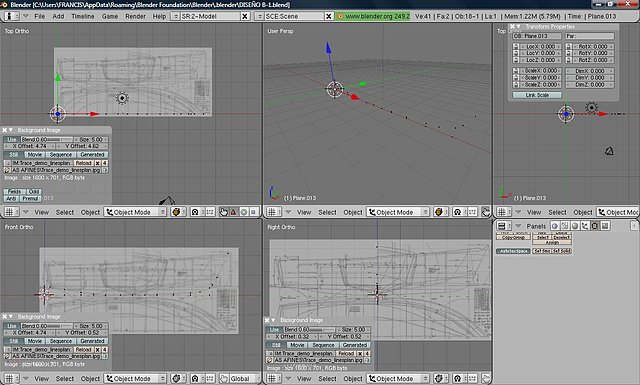Select Object context icon in Panels header

point(585,226)
